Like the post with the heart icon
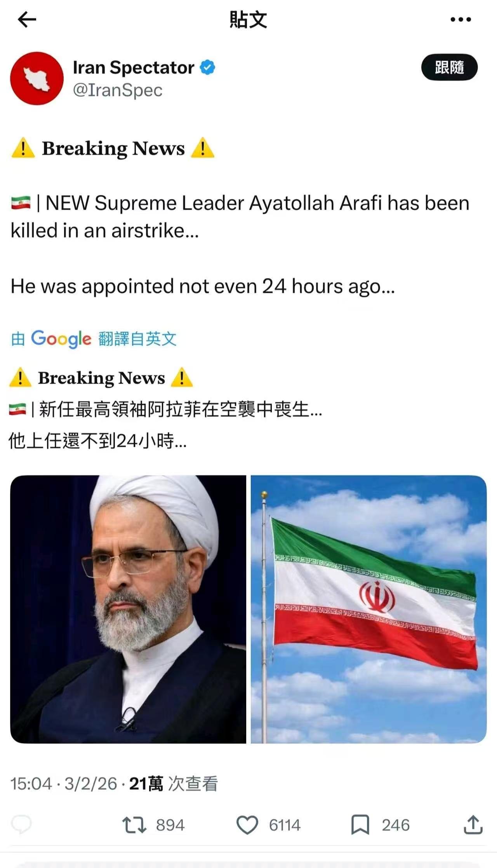The height and width of the screenshot is (868, 497). (x=247, y=825)
